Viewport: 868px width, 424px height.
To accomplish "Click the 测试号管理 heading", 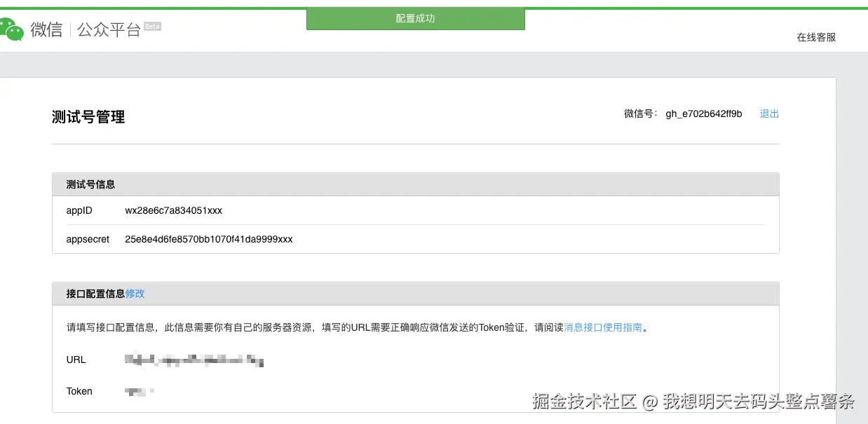I will coord(88,117).
